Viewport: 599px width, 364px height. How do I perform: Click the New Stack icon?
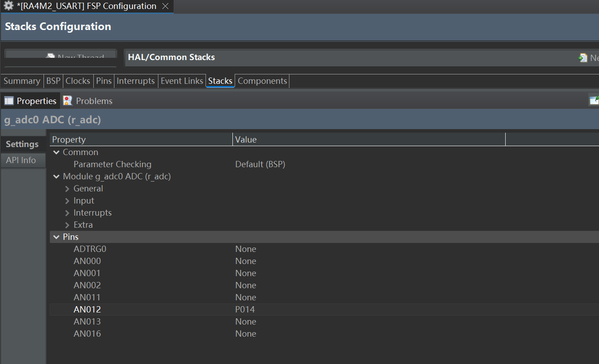tap(583, 58)
